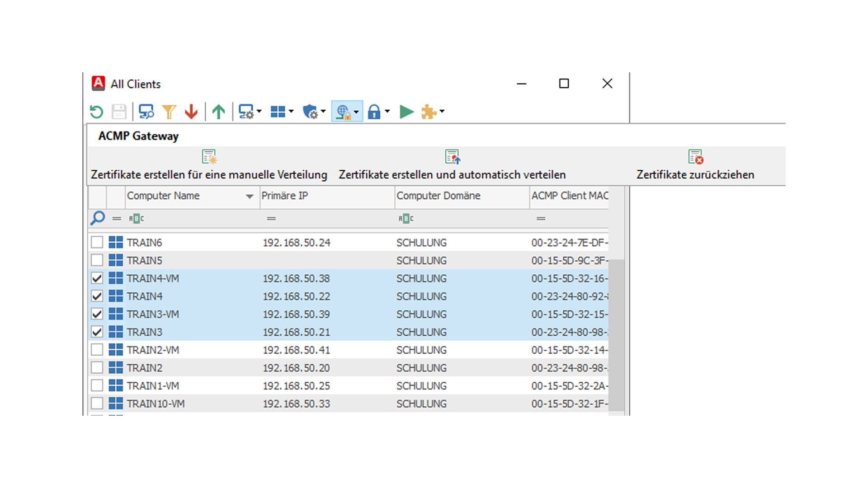Click the vertical scrollbar thumb of client list

617,335
